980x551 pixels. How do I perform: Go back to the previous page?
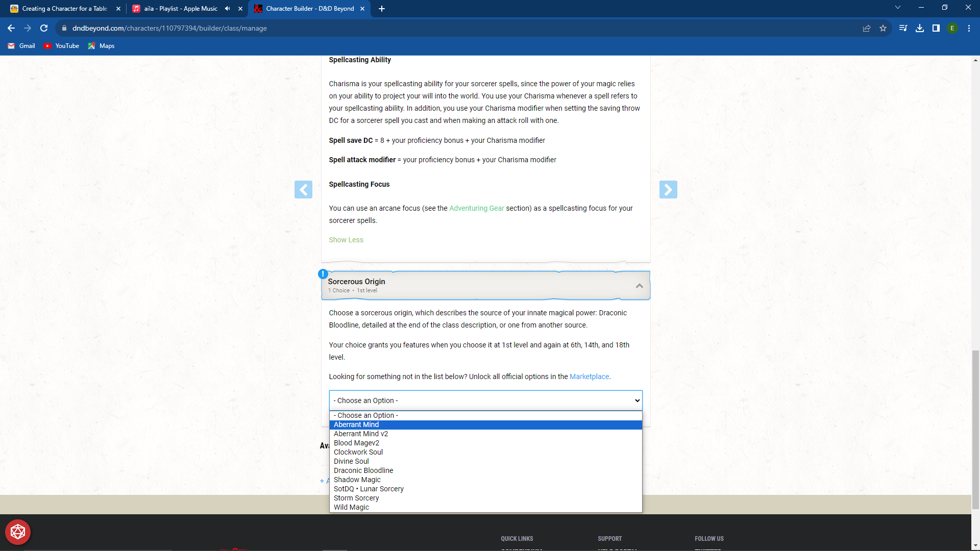tap(11, 28)
